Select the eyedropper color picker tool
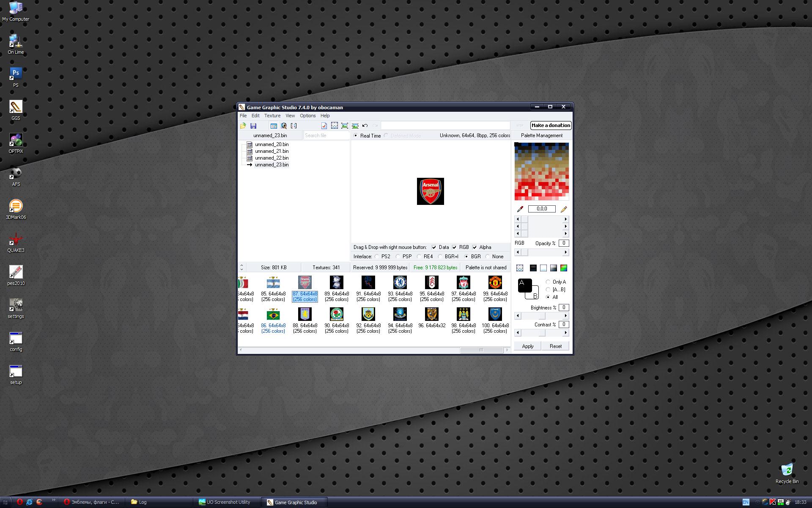The image size is (812, 508). [x=520, y=209]
